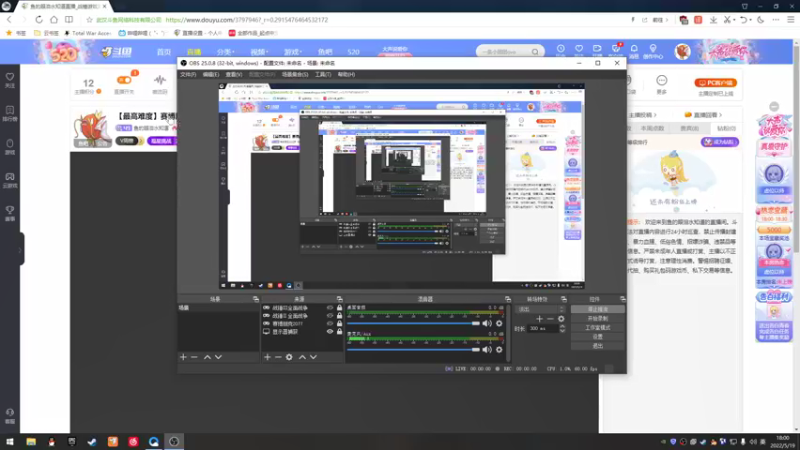Toggle lock on third source (2077)
The height and width of the screenshot is (450, 800).
(339, 323)
